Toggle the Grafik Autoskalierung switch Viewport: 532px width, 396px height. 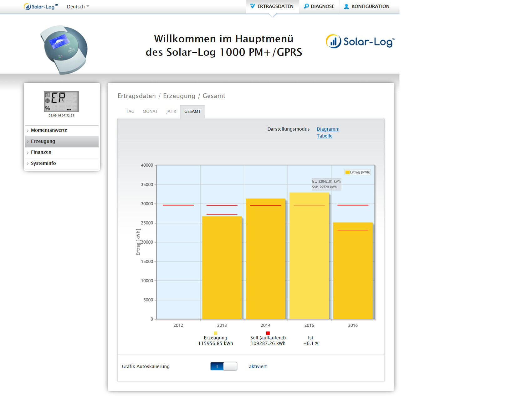point(224,366)
